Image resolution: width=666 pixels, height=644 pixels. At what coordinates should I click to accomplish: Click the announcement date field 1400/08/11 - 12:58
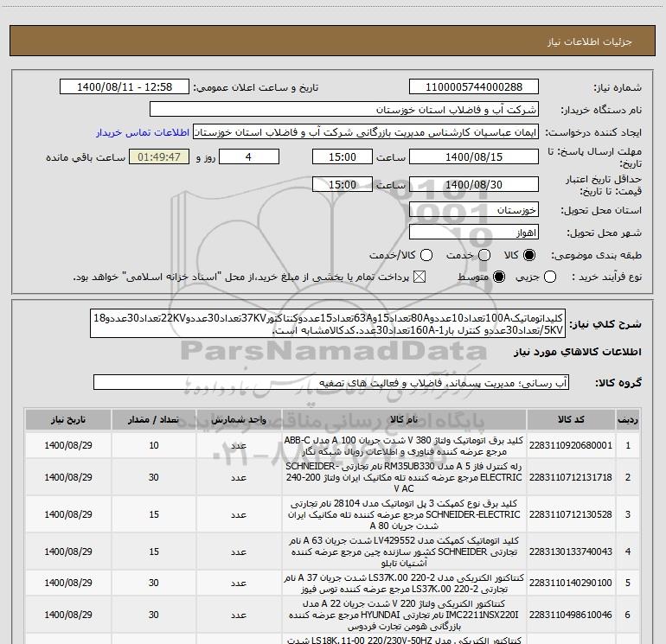click(x=125, y=87)
